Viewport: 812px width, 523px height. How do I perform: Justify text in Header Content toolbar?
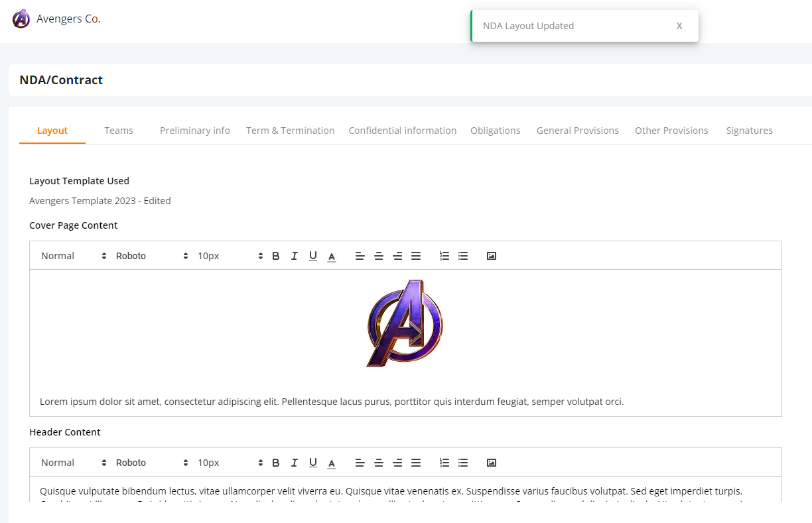[x=416, y=463]
